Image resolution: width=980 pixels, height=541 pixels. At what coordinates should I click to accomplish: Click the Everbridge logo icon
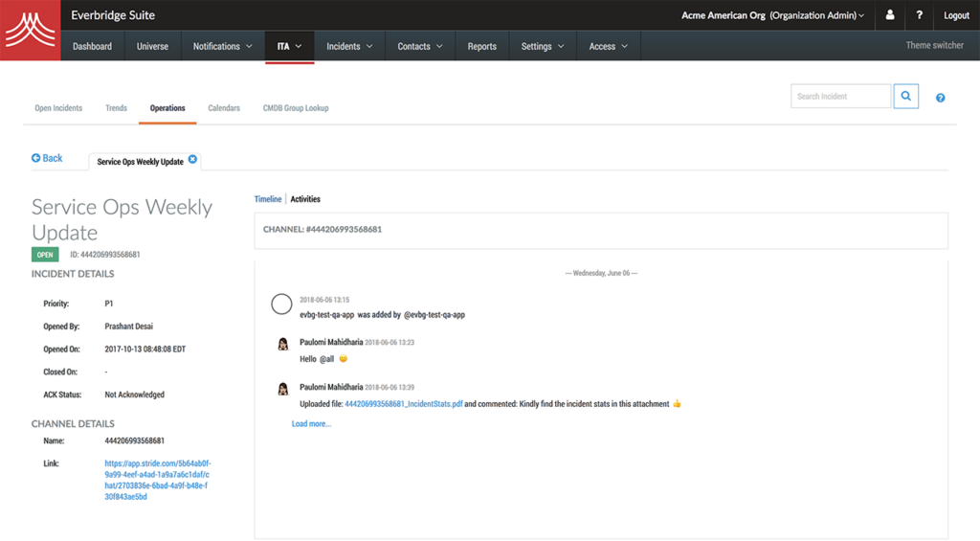click(30, 30)
